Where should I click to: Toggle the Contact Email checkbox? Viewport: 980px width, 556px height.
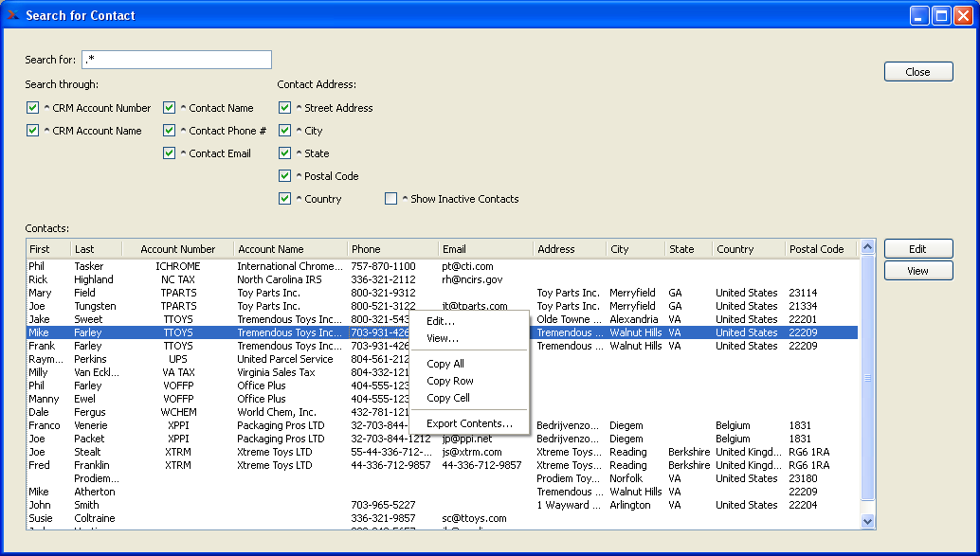[x=170, y=153]
